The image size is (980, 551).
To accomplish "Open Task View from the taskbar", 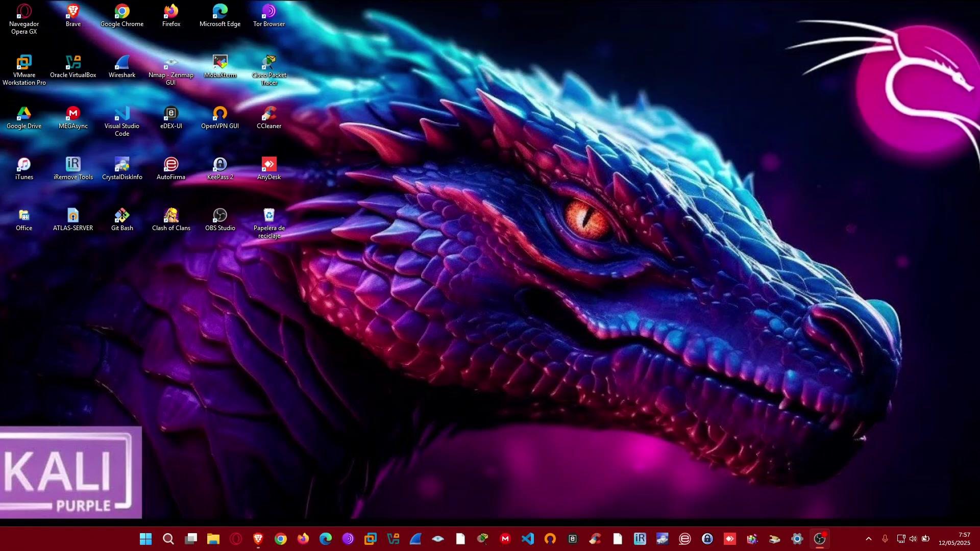I will tap(191, 539).
